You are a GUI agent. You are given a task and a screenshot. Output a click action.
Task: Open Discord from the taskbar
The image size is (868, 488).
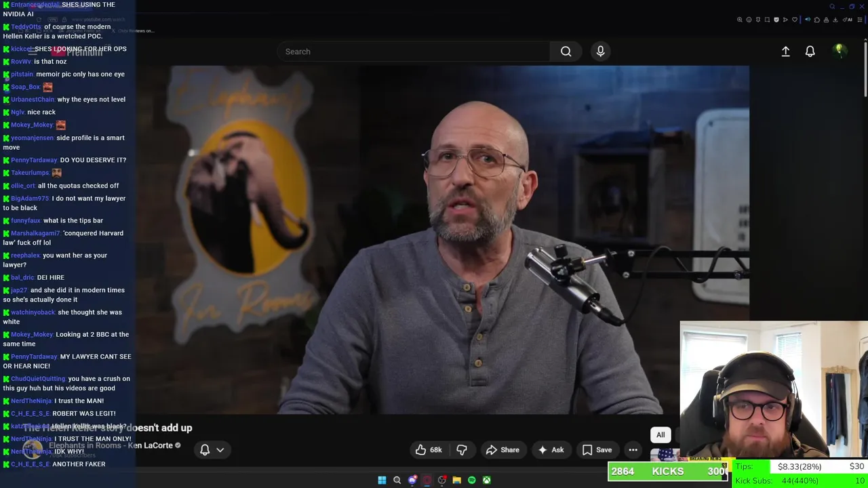point(412,480)
